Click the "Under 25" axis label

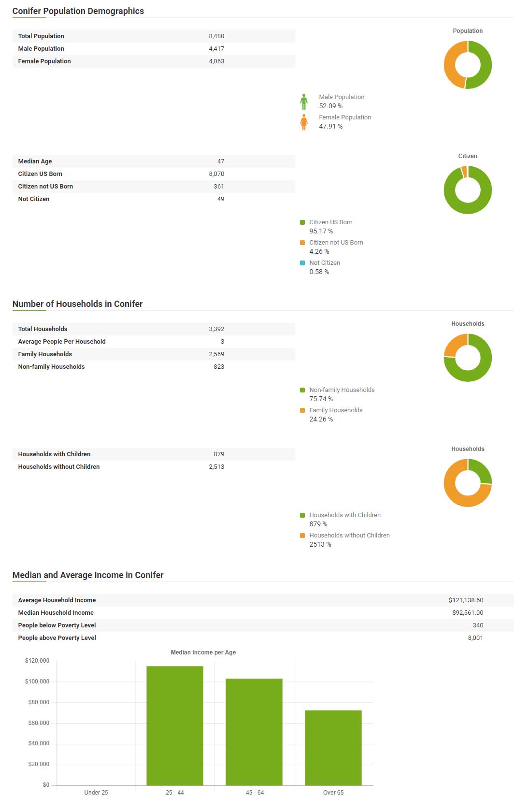96,793
